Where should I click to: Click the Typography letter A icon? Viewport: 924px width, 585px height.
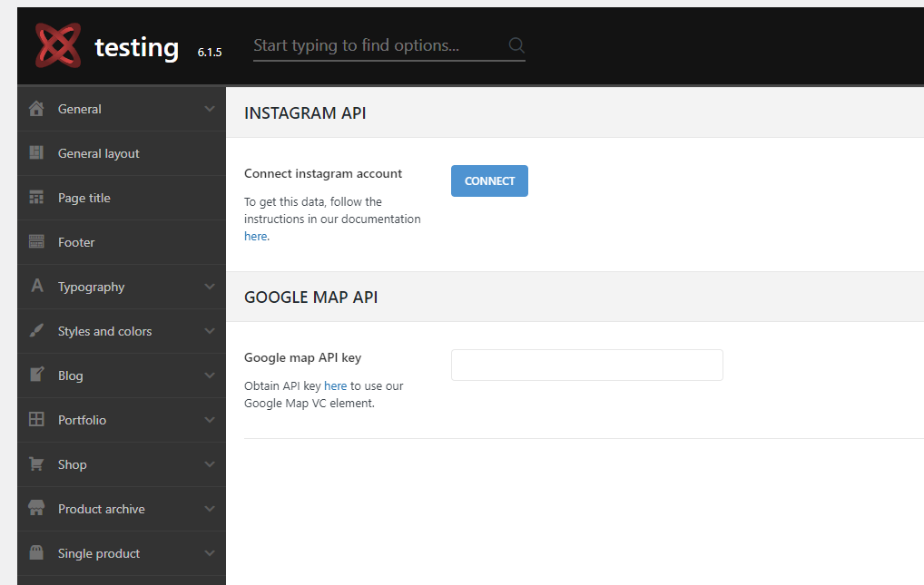pos(36,286)
